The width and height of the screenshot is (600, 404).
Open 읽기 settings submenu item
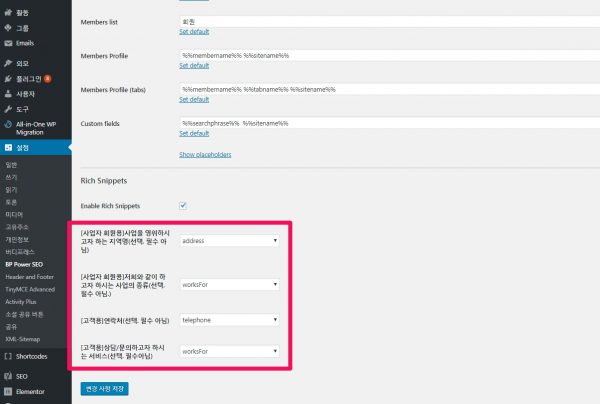tap(11, 190)
